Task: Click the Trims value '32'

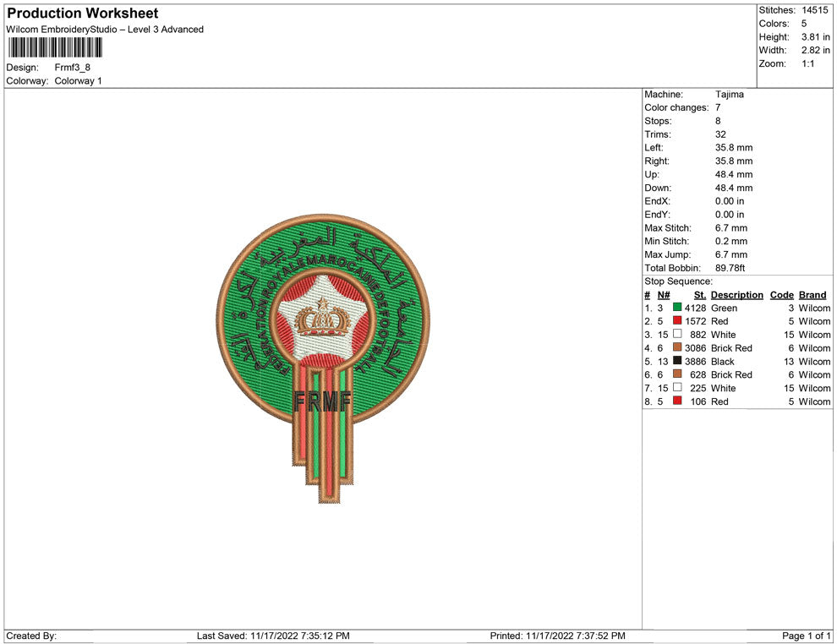Action: coord(720,134)
